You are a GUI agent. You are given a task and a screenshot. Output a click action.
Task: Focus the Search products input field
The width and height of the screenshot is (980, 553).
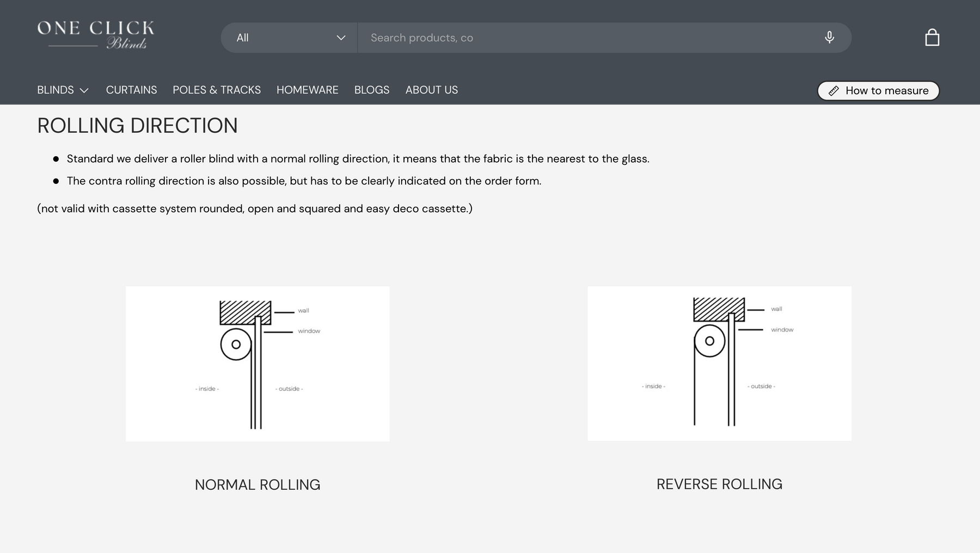[591, 38]
